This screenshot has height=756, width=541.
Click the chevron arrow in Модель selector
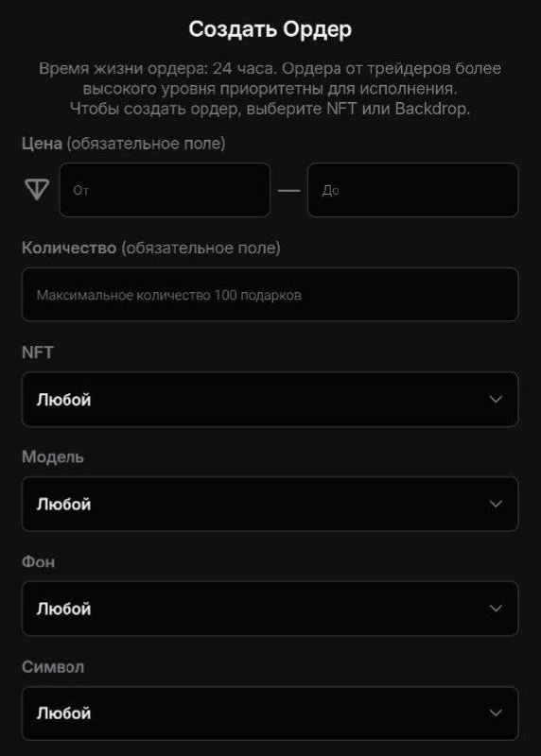496,504
